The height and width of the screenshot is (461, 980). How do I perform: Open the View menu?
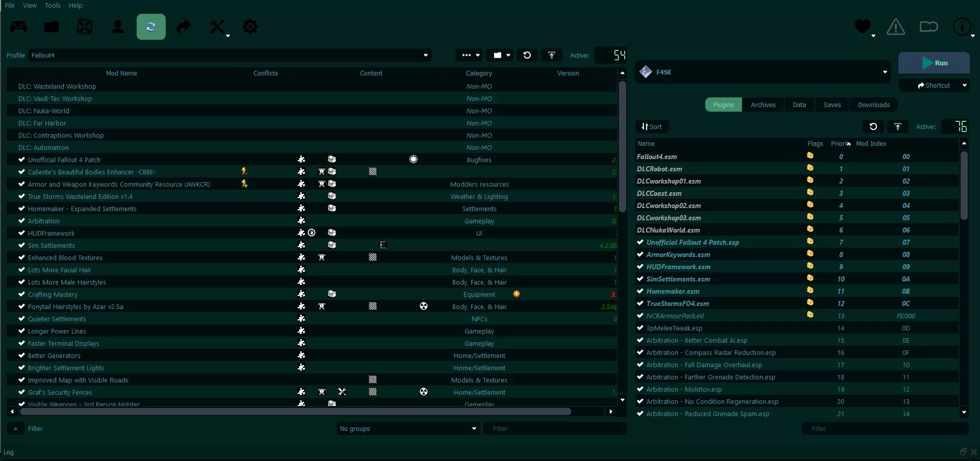coord(30,5)
